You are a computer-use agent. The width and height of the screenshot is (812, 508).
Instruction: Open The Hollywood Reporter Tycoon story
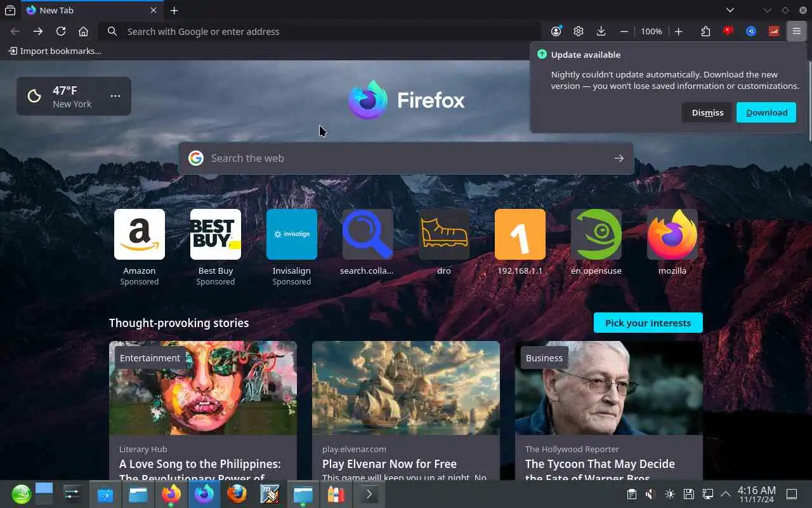(x=609, y=410)
